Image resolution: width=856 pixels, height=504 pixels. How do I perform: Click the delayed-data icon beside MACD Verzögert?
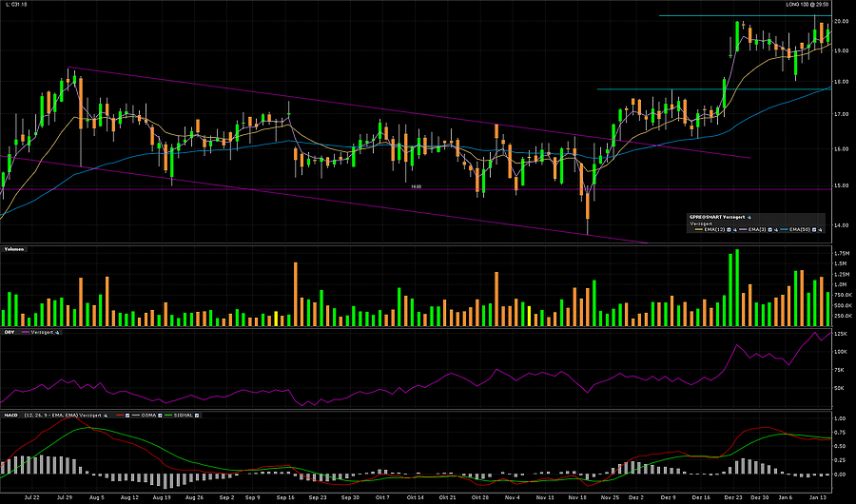point(106,416)
